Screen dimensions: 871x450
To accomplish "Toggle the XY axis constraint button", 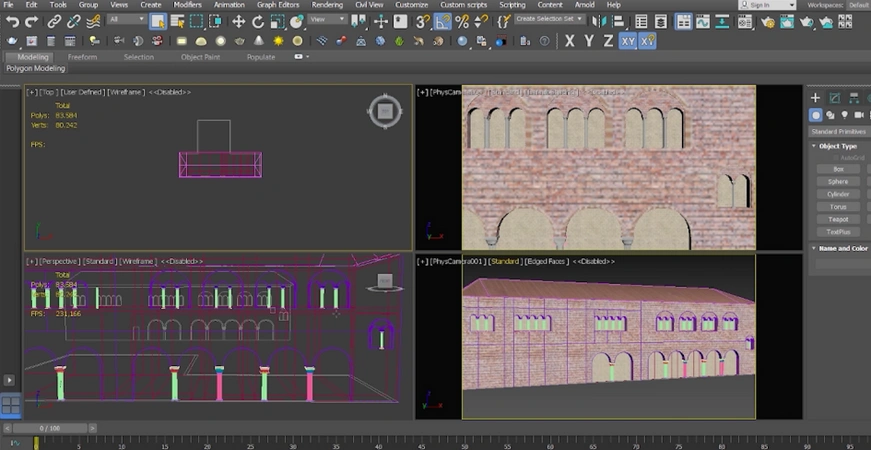I will [x=628, y=41].
